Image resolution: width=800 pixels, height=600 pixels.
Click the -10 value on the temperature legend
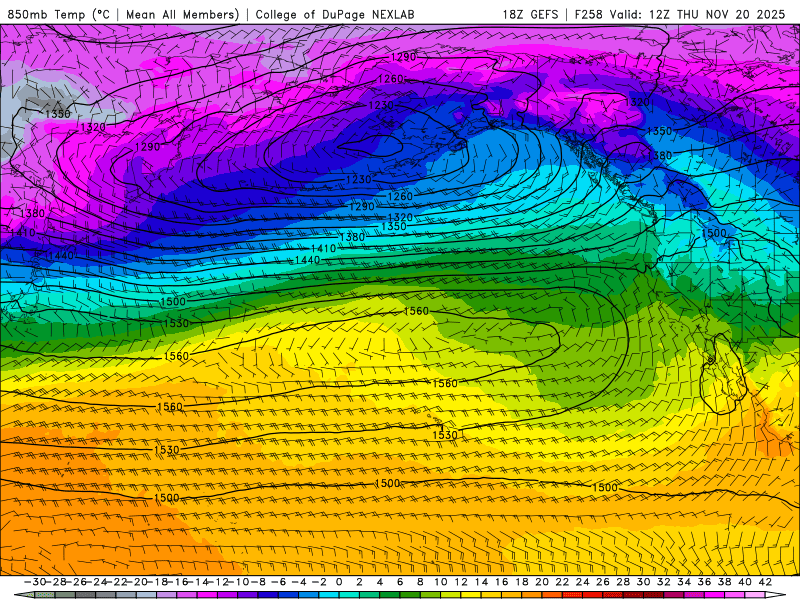[x=240, y=582]
